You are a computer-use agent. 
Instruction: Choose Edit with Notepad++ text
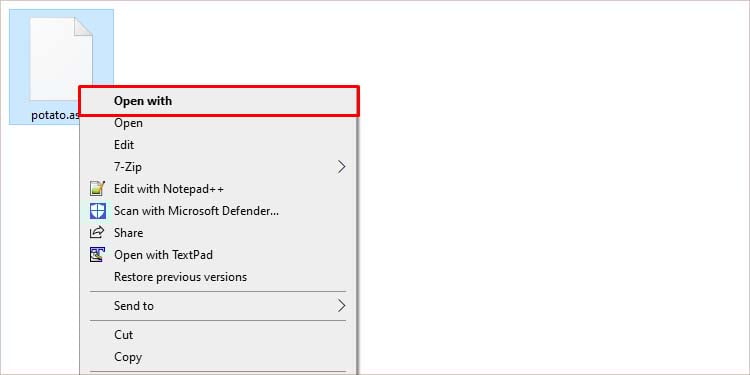169,189
